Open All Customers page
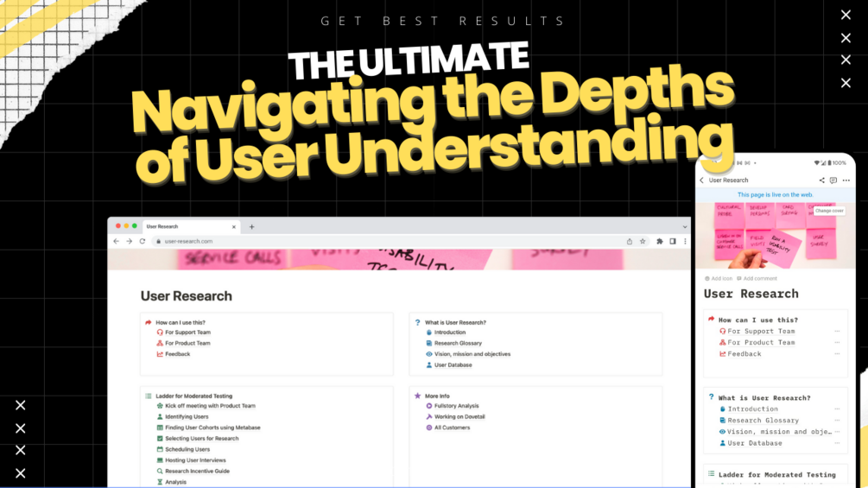The width and height of the screenshot is (868, 488). (x=452, y=428)
